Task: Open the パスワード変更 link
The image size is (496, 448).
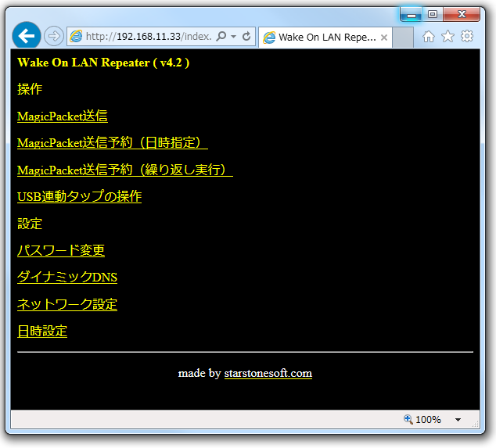Action: click(x=61, y=250)
